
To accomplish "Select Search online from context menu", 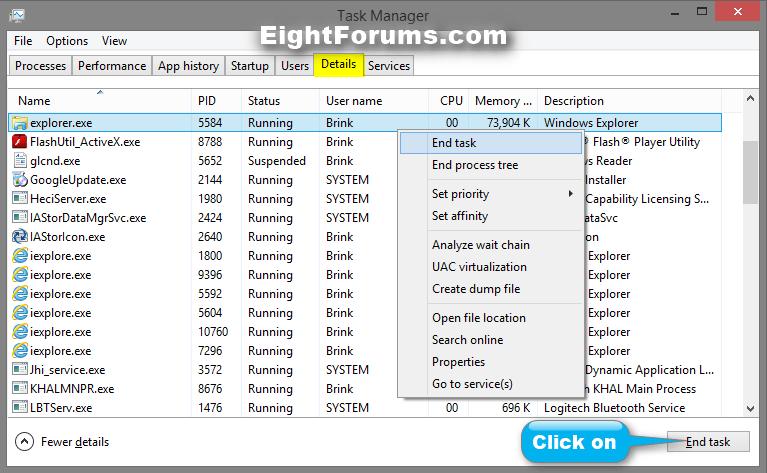I will [491, 339].
